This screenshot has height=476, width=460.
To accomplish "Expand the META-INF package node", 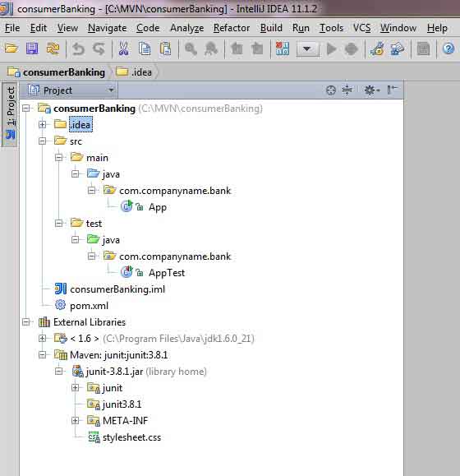I will click(x=76, y=420).
